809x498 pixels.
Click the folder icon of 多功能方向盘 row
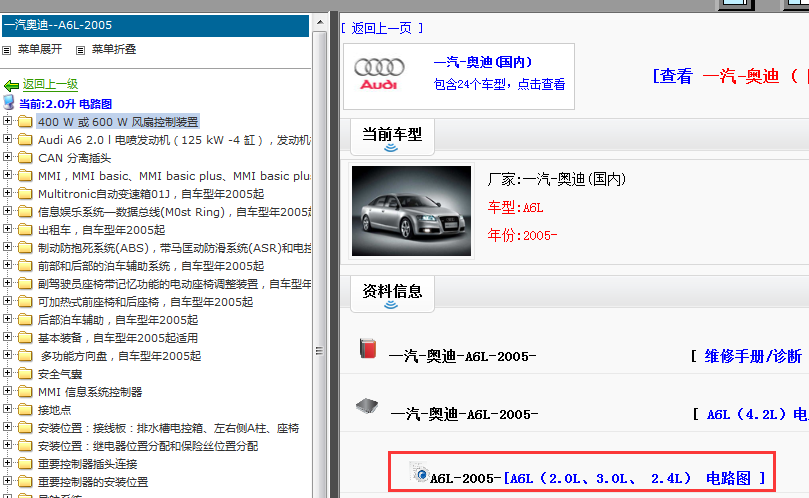point(25,356)
